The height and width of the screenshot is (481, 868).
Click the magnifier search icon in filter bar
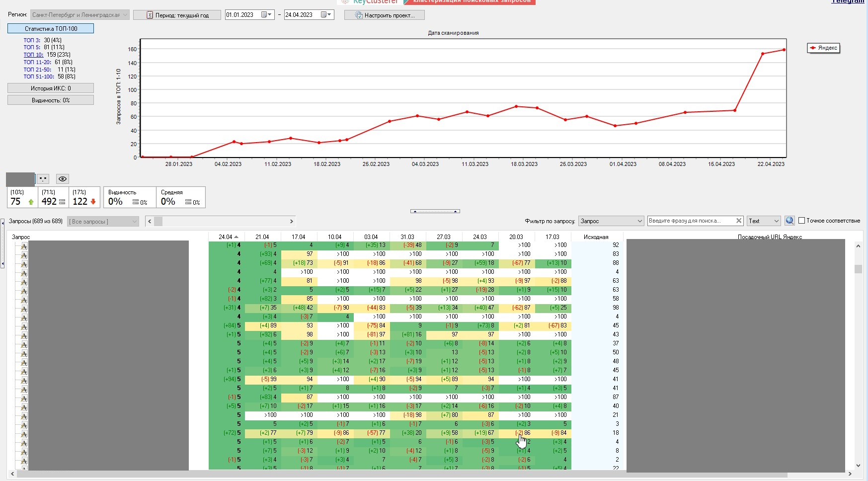789,221
